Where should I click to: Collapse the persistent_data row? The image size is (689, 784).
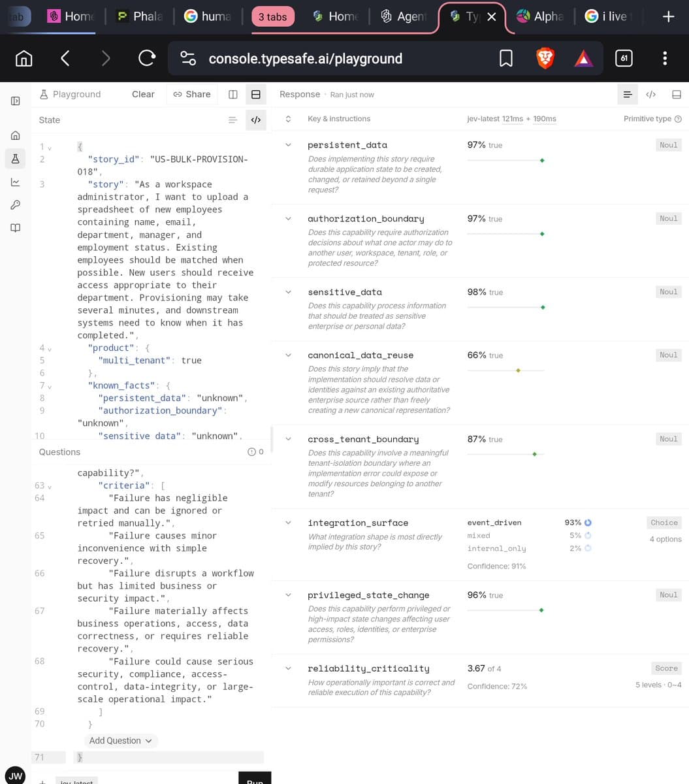288,145
